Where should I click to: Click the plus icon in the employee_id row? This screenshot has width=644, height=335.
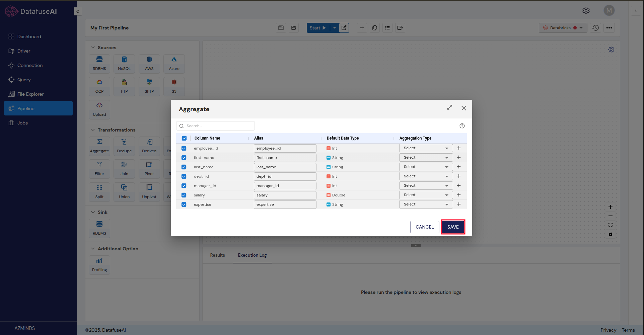(x=458, y=148)
